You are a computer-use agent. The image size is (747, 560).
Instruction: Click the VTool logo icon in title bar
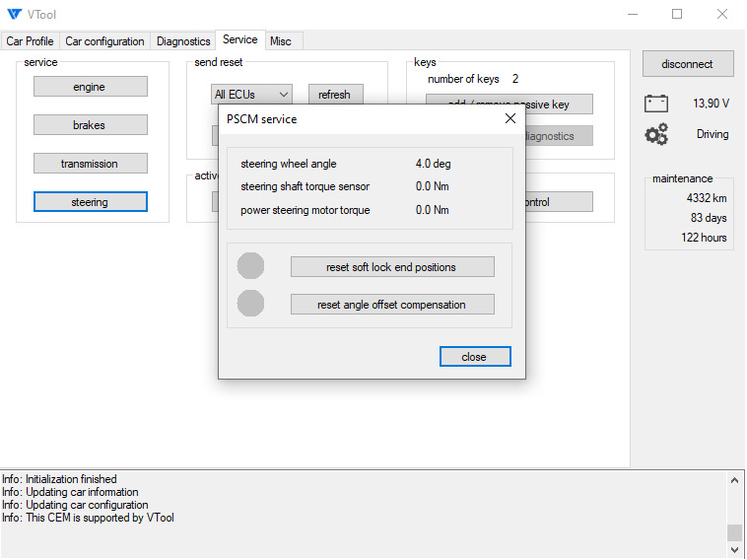(x=14, y=14)
